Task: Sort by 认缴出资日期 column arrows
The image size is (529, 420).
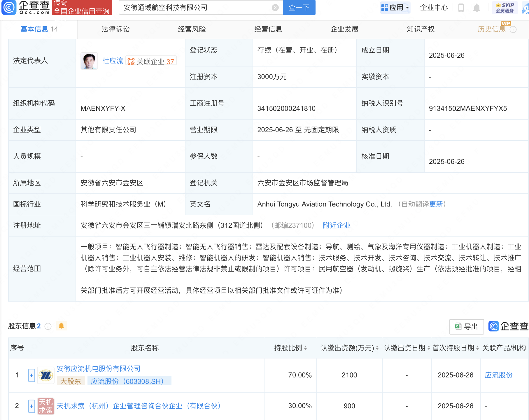Action: [x=429, y=348]
